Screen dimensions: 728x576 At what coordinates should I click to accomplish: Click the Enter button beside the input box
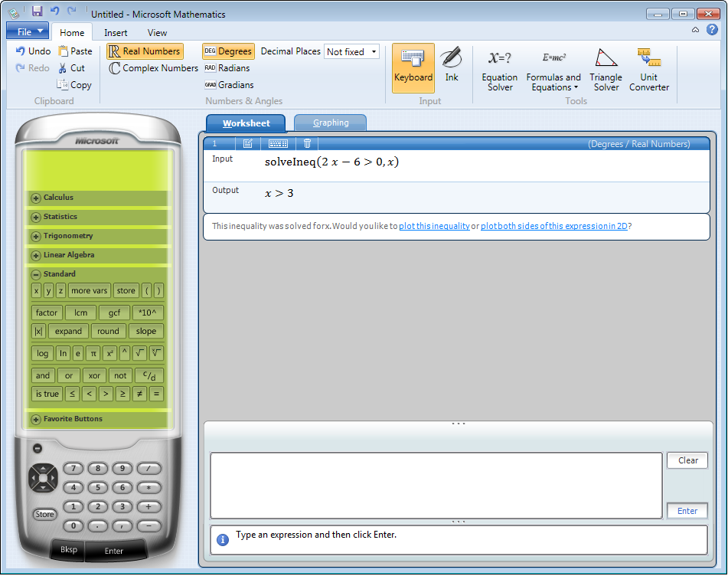[687, 511]
